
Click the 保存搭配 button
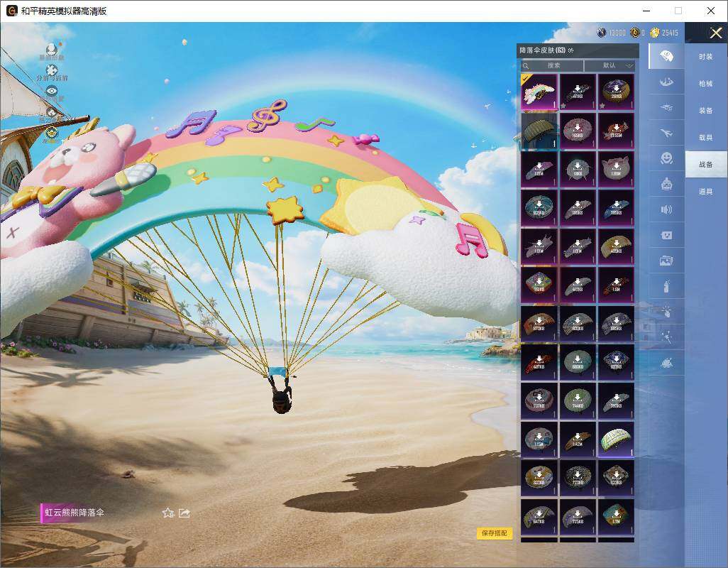[494, 533]
